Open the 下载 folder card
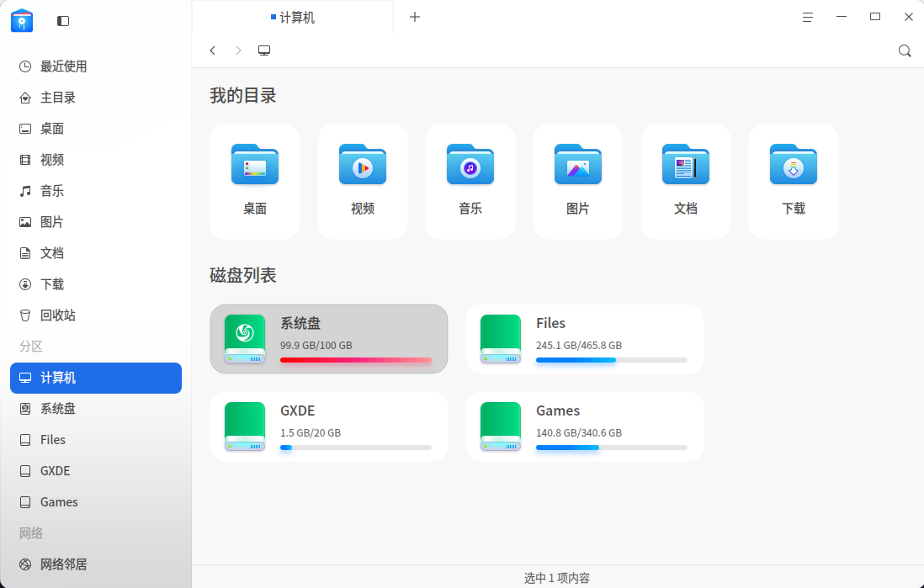The image size is (924, 588). tap(794, 182)
